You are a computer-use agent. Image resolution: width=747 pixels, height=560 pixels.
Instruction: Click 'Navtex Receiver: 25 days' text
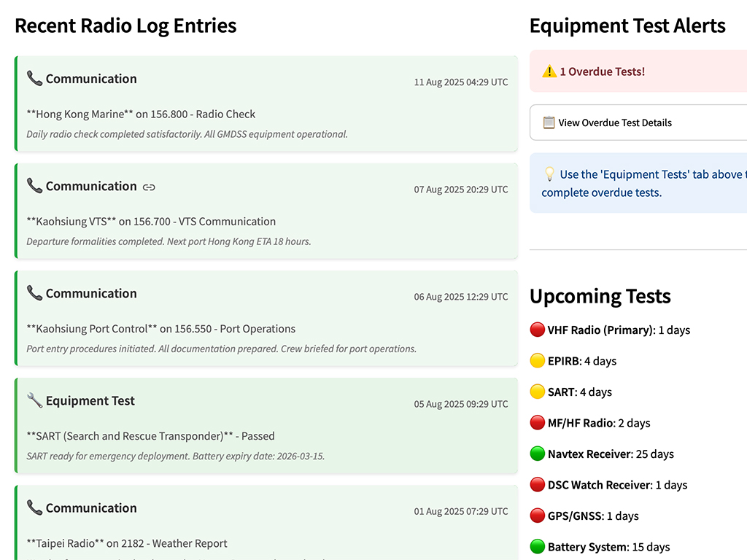point(611,454)
